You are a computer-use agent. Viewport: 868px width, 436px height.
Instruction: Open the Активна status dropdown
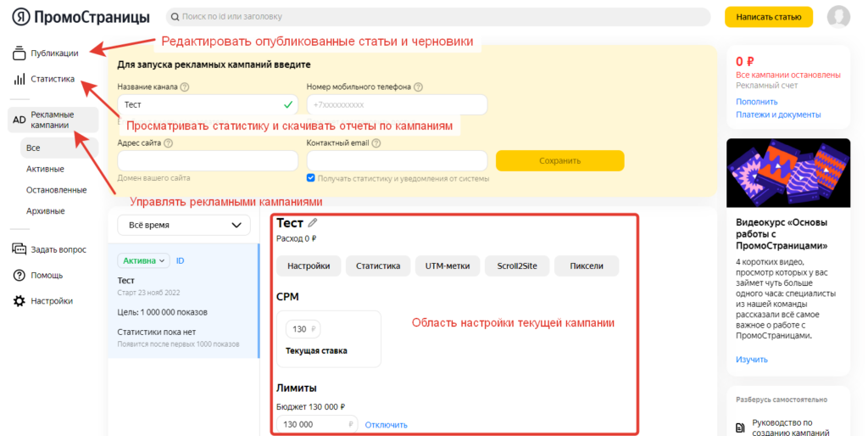[x=144, y=261]
